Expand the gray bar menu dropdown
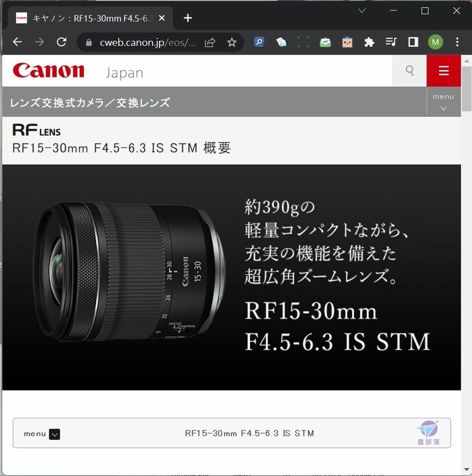 point(444,102)
